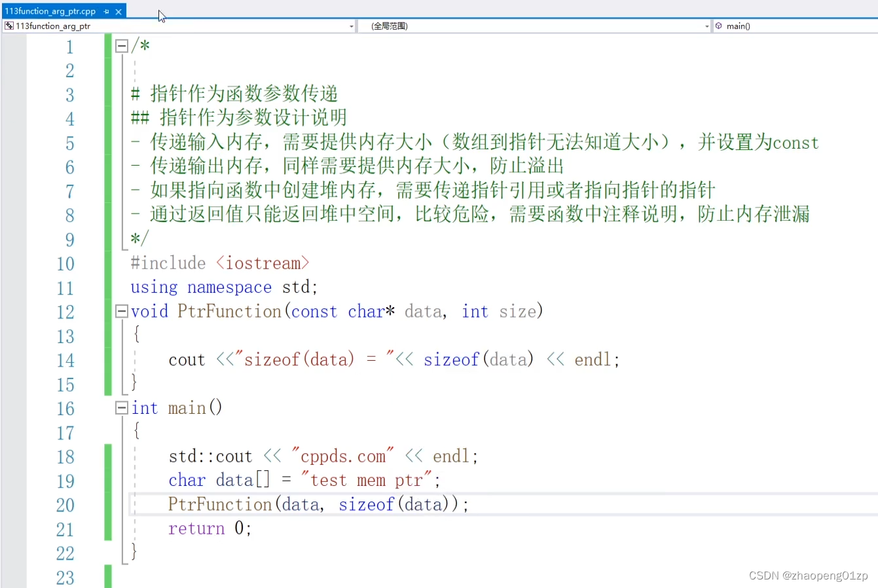Click line number 23 in the gutter
878x588 pixels.
pyautogui.click(x=65, y=578)
